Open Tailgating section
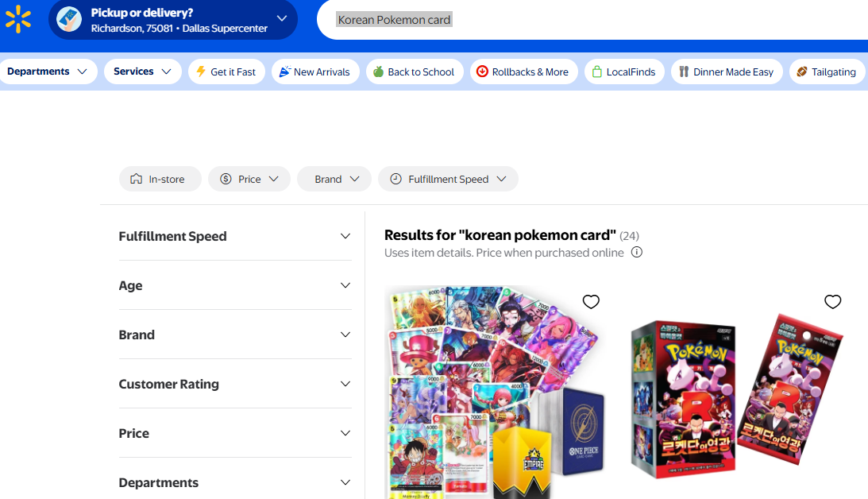The image size is (868, 499). [827, 72]
